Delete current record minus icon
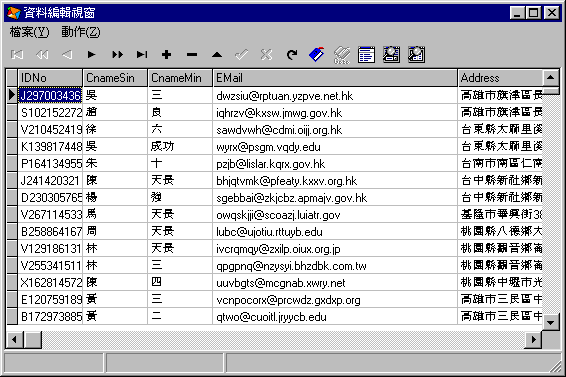The height and width of the screenshot is (377, 566). [192, 55]
